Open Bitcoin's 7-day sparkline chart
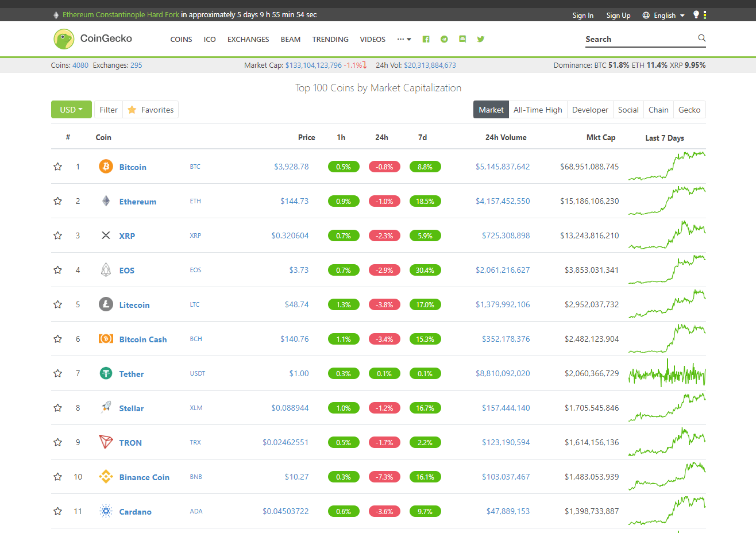 tap(667, 166)
